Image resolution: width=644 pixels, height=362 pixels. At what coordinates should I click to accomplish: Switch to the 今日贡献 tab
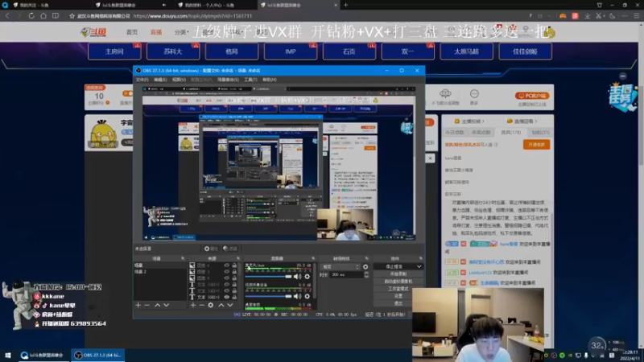click(x=454, y=133)
